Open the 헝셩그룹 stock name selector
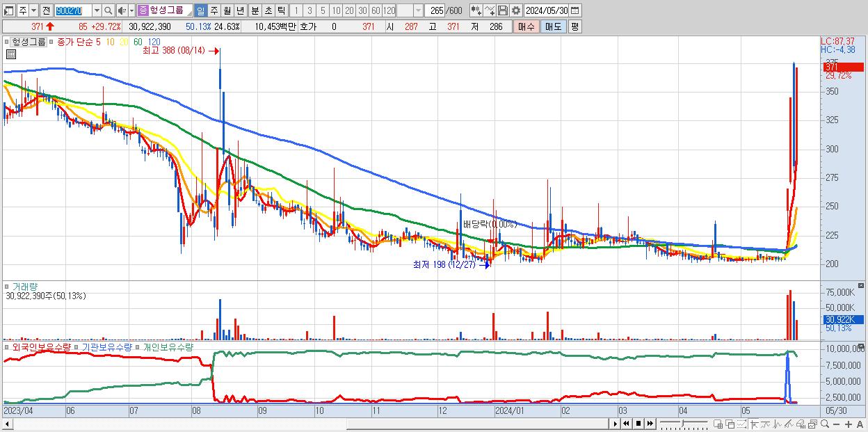Screen dimensions: 868x432 [x=164, y=10]
